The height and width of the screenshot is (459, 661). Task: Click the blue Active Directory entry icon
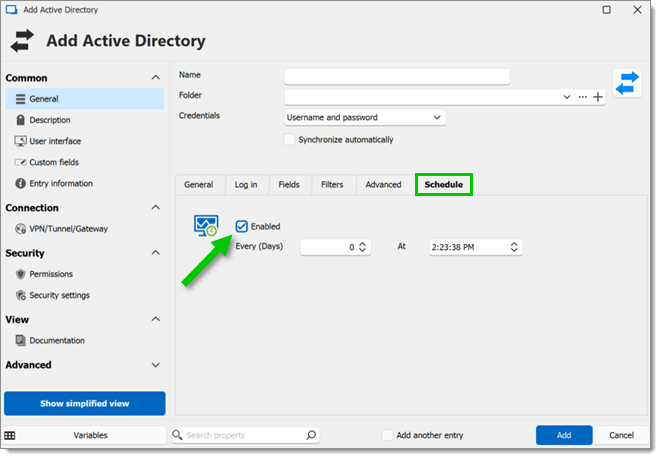pyautogui.click(x=627, y=83)
